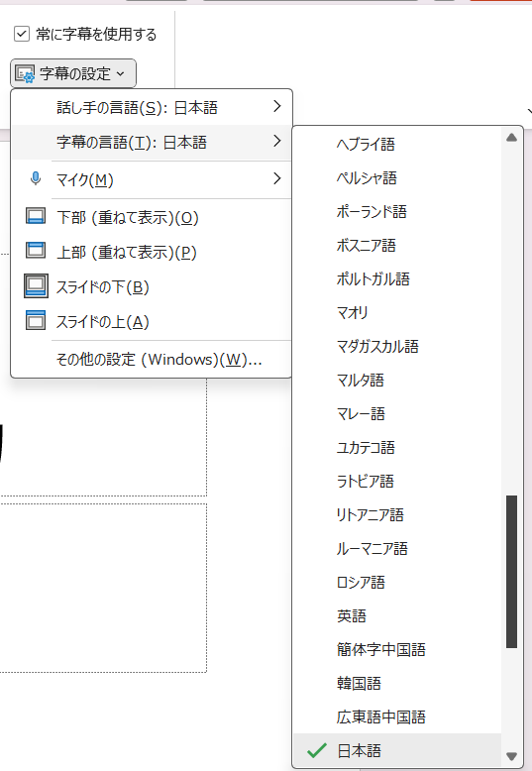Click the subtitle settings gear icon
The image size is (532, 771).
point(25,73)
